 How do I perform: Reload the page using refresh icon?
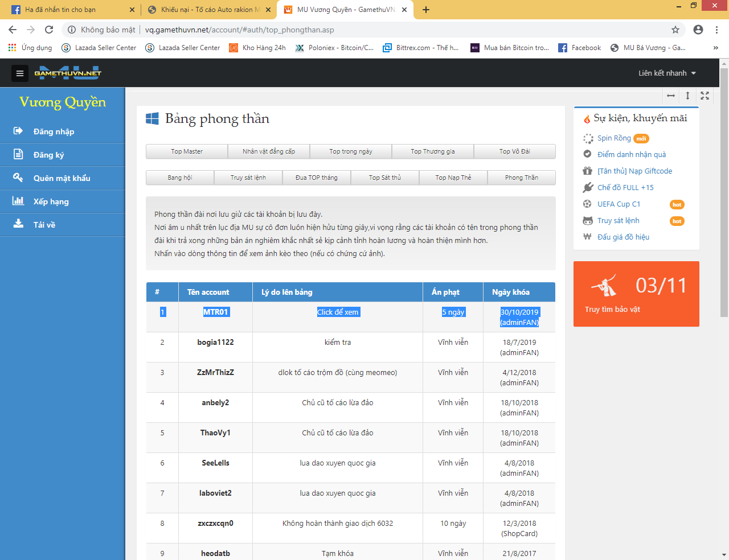(x=49, y=30)
